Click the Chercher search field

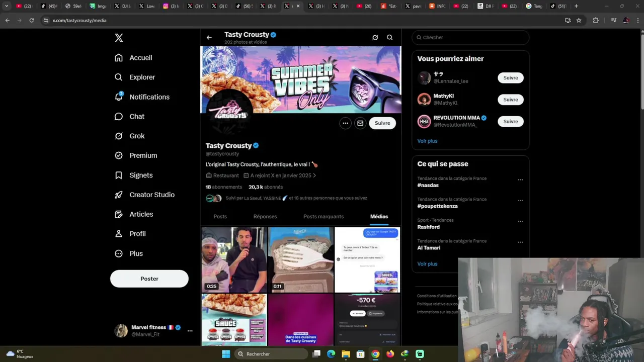tap(470, 38)
